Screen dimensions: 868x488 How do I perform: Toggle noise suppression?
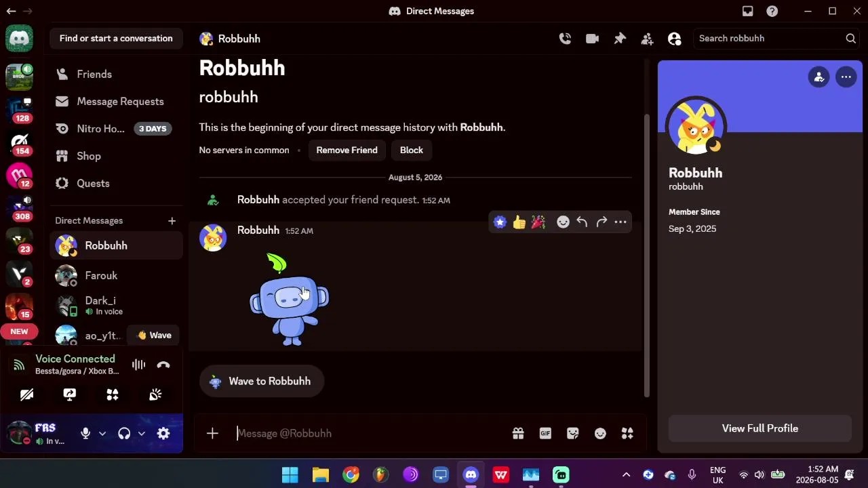point(138,365)
